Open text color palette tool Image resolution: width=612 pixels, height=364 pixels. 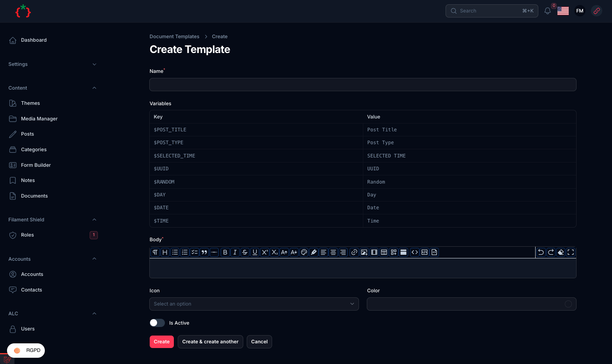click(x=304, y=252)
